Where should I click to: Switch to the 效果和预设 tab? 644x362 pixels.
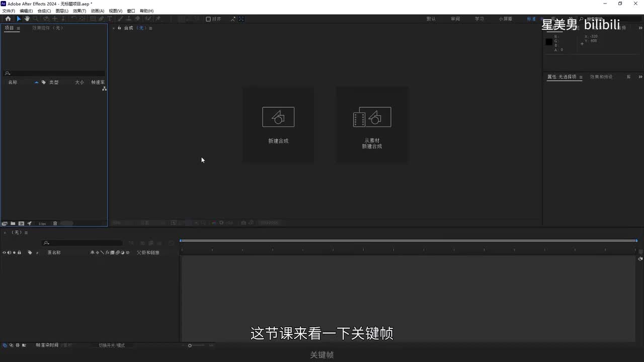601,77
